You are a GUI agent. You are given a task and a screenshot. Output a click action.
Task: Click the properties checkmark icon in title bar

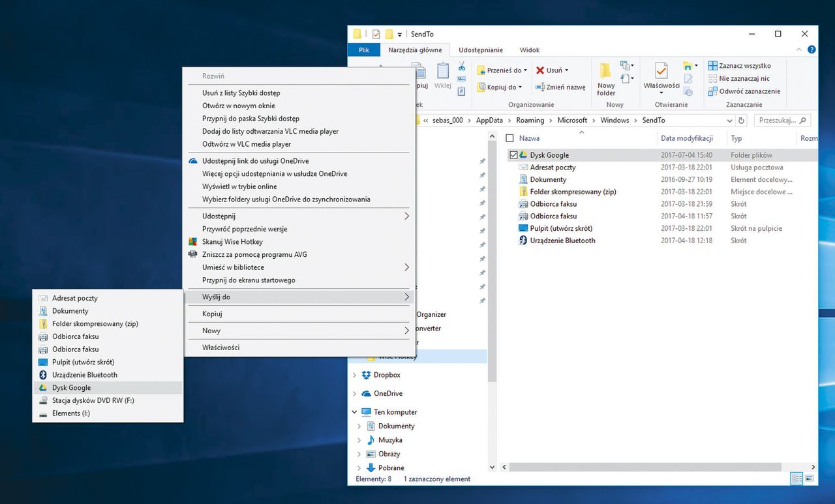pyautogui.click(x=375, y=34)
